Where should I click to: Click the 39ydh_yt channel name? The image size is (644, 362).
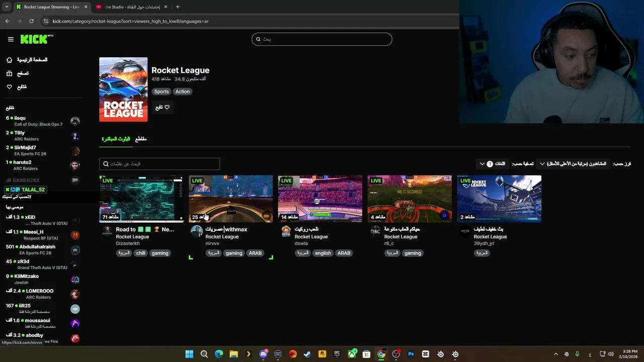click(x=484, y=243)
